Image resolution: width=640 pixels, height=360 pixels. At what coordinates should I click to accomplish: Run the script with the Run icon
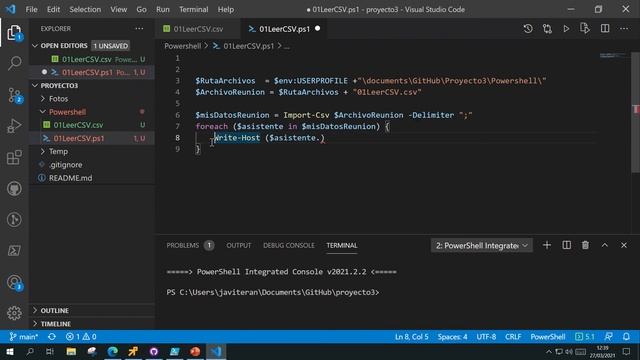566,29
